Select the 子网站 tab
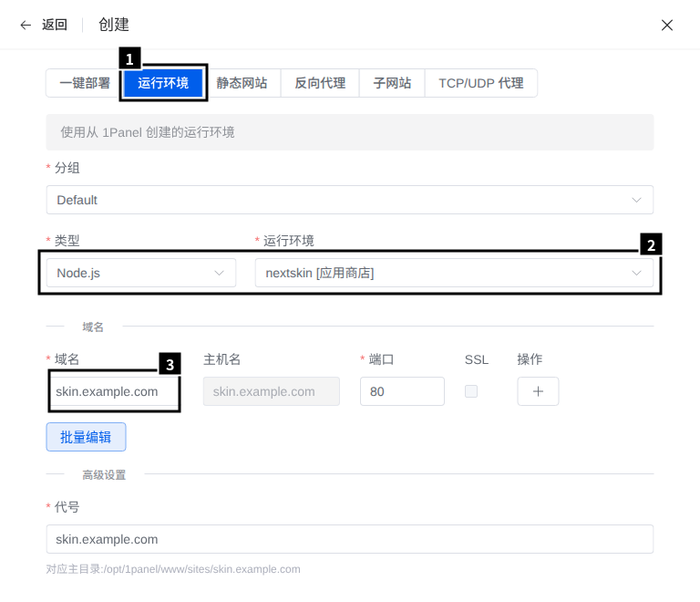The width and height of the screenshot is (700, 602). point(392,83)
